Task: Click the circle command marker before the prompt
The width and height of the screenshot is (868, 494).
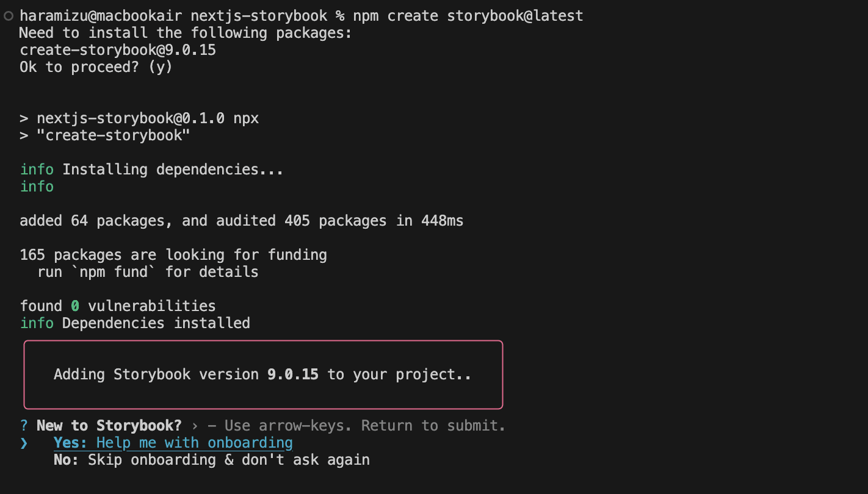Action: (x=8, y=16)
